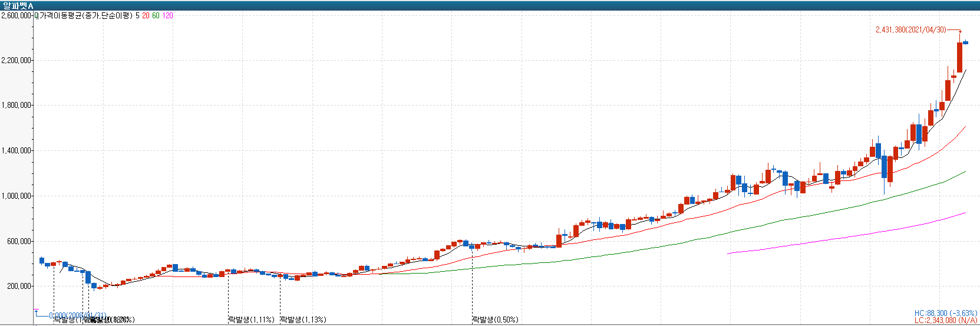Click the last blue candle at chart's right edge
The width and height of the screenshot is (980, 326).
[966, 42]
